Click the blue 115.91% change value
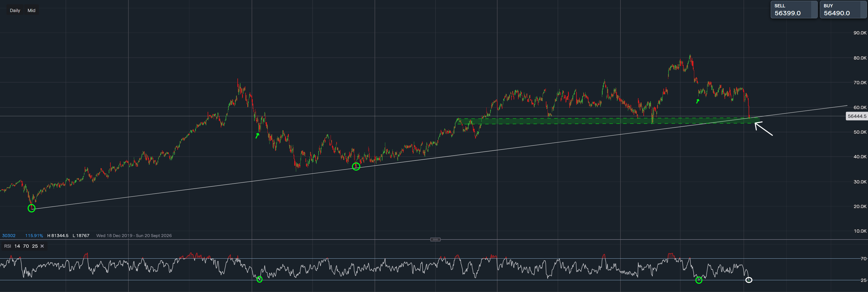The image size is (868, 292). [x=34, y=236]
